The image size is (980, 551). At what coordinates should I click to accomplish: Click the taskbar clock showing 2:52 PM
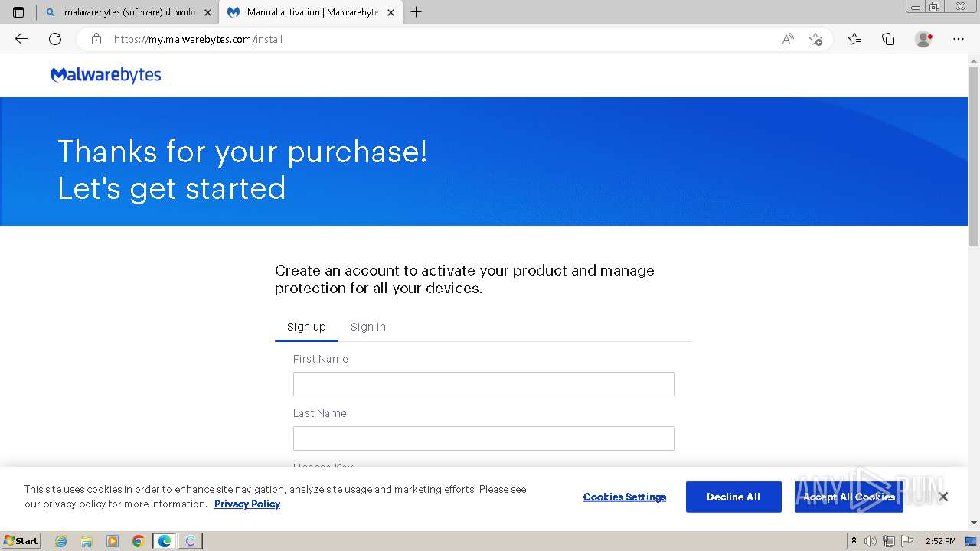click(941, 541)
